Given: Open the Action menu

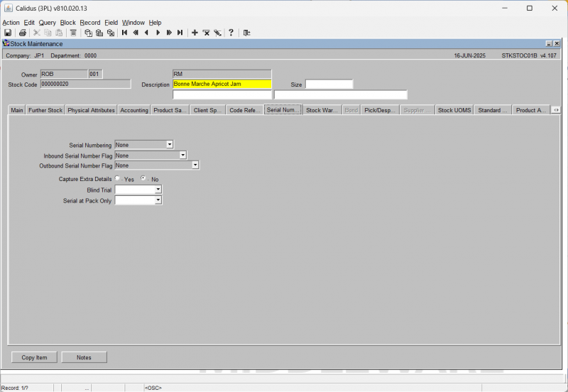Looking at the screenshot, I should 11,23.
